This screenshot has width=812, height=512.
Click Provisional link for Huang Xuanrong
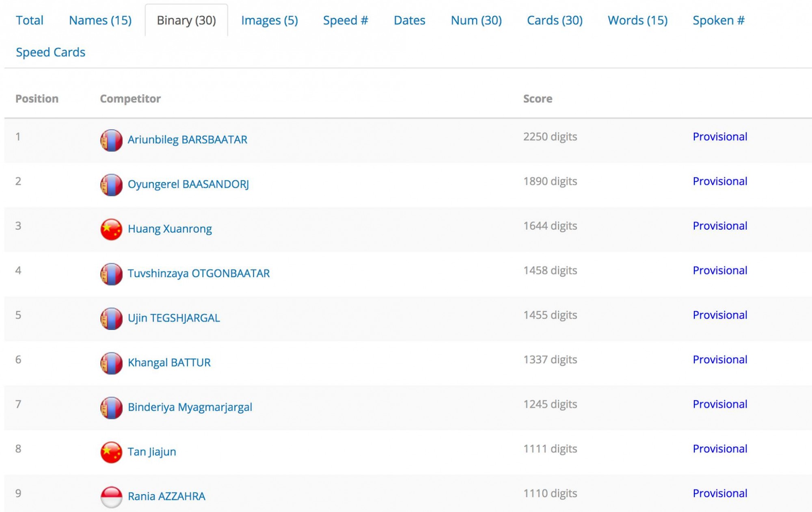[x=719, y=226]
